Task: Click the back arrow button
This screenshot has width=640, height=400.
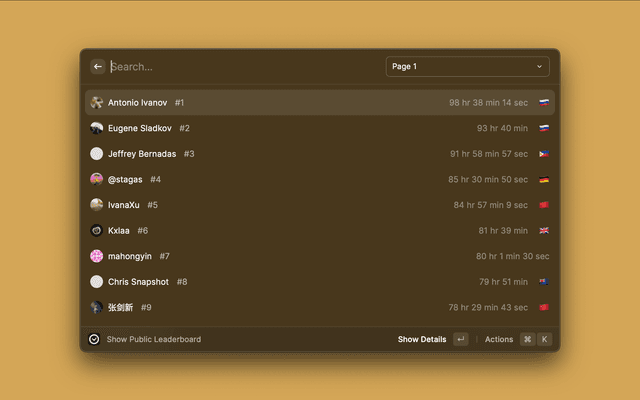Action: point(98,67)
